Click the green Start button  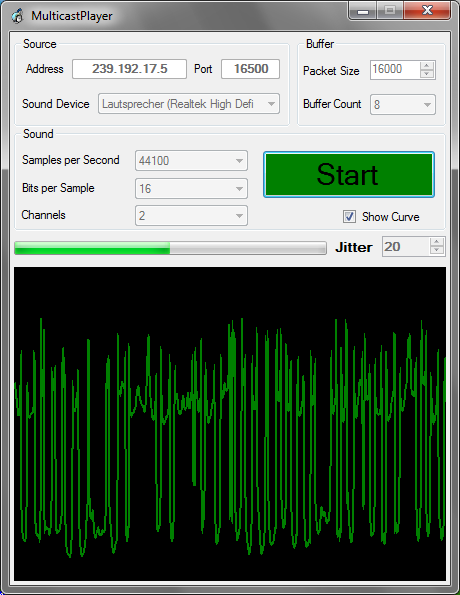[x=349, y=175]
